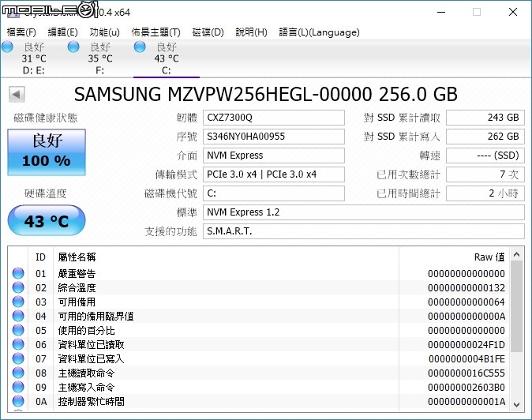Close the CrystalDiskInfo window
This screenshot has width=532, height=420.
(513, 12)
